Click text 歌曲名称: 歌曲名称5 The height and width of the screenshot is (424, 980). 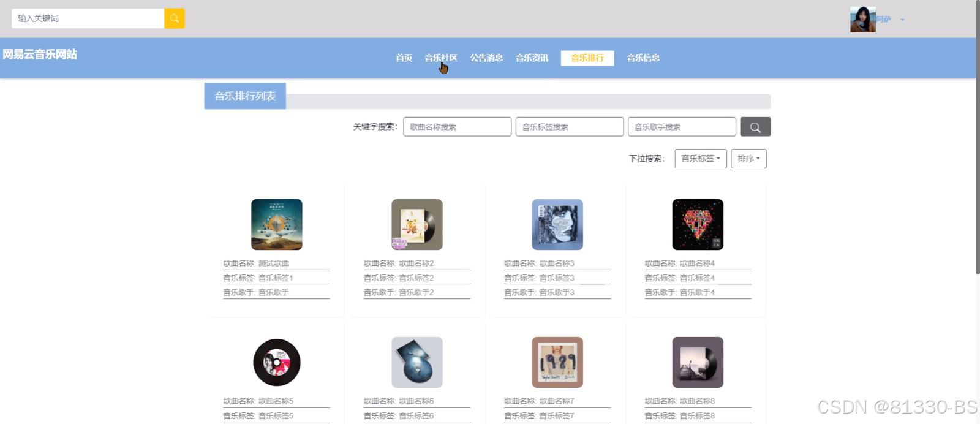tap(258, 401)
